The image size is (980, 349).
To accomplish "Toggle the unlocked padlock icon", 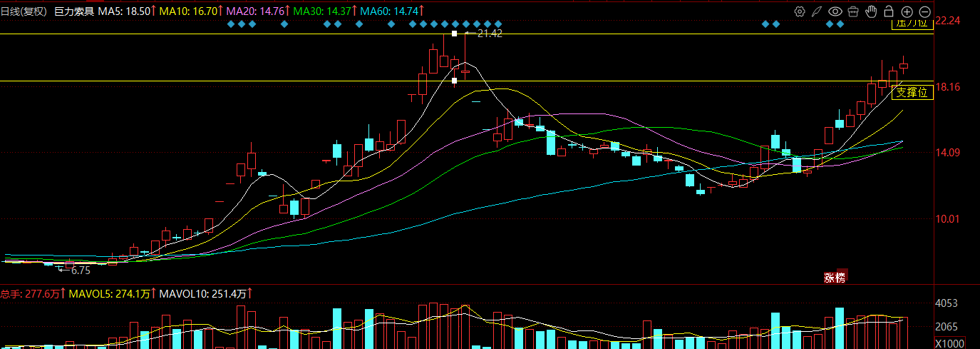I will [889, 11].
